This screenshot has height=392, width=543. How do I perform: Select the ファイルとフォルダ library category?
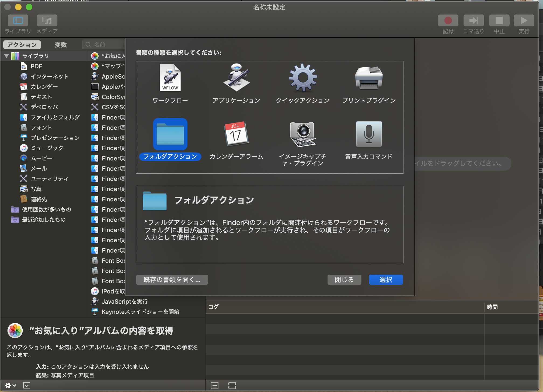[44, 117]
